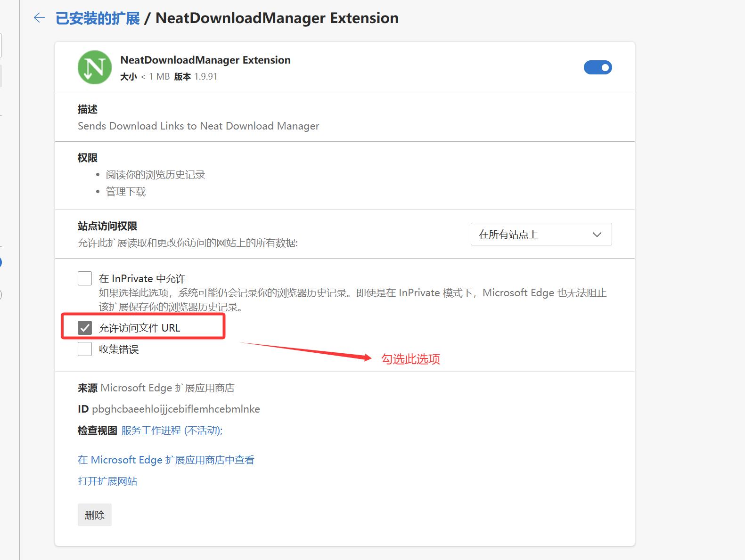The image size is (745, 560).
Task: Uncheck the 允许访问文件 URL checkbox
Action: 85,328
